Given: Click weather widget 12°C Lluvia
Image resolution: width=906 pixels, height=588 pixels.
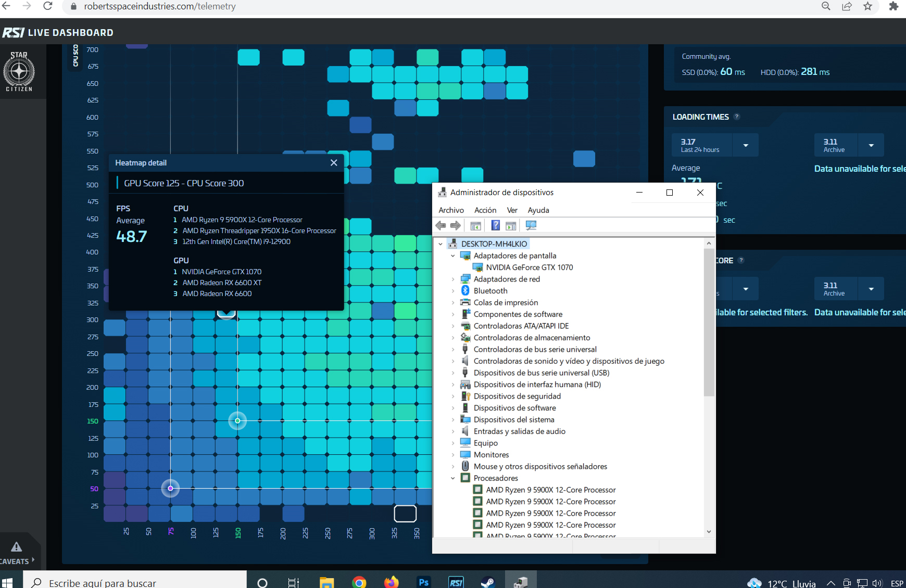Looking at the screenshot, I should click(x=782, y=582).
